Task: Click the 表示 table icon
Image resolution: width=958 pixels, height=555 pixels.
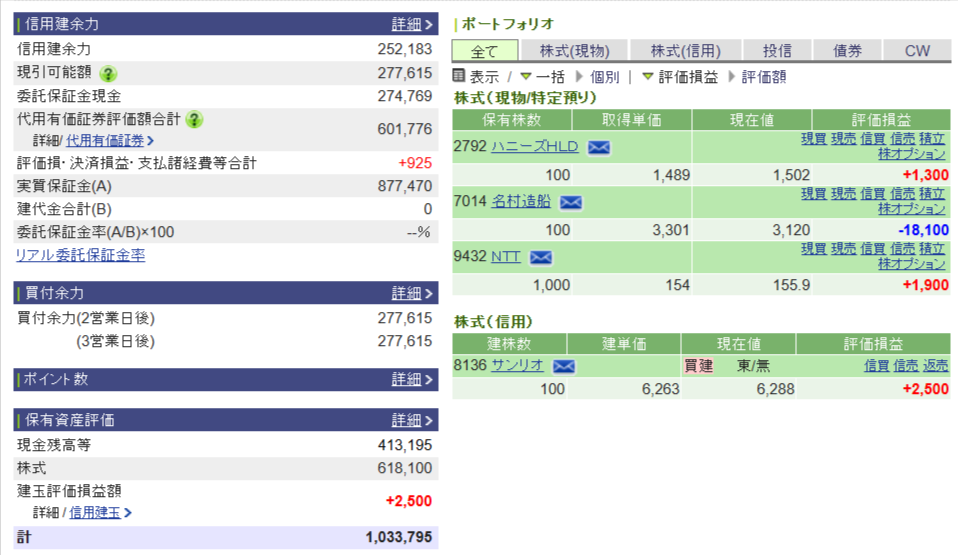Action: click(x=459, y=76)
